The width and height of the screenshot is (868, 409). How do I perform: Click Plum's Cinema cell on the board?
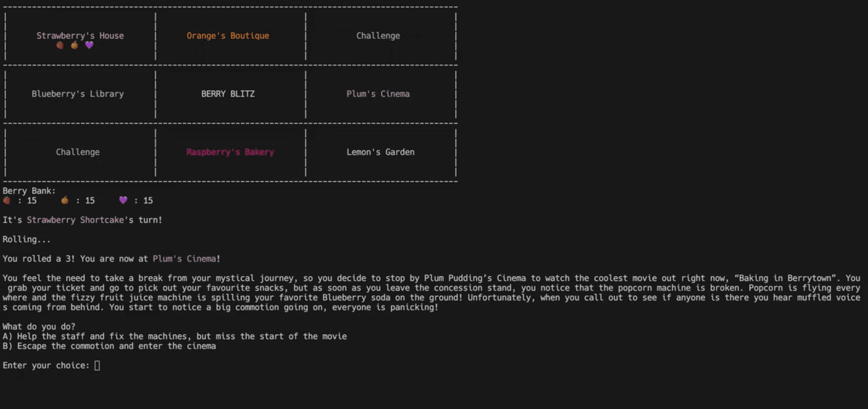[x=378, y=94]
